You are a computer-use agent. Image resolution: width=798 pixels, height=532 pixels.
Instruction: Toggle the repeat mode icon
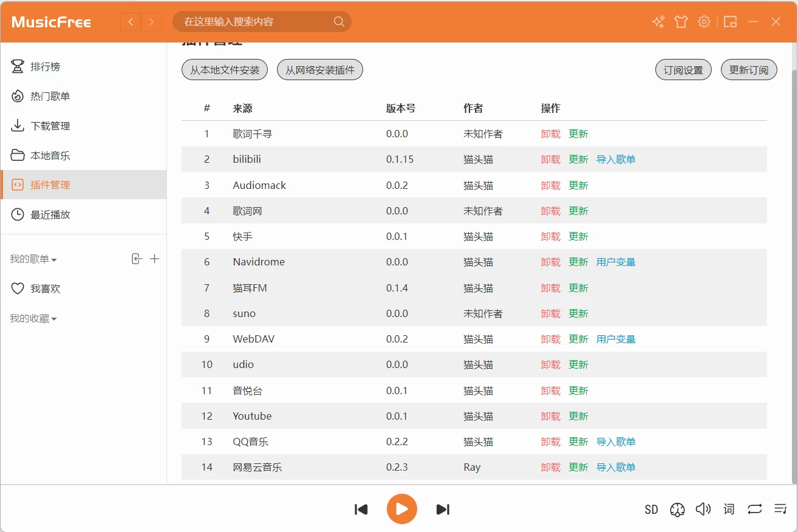(x=755, y=509)
